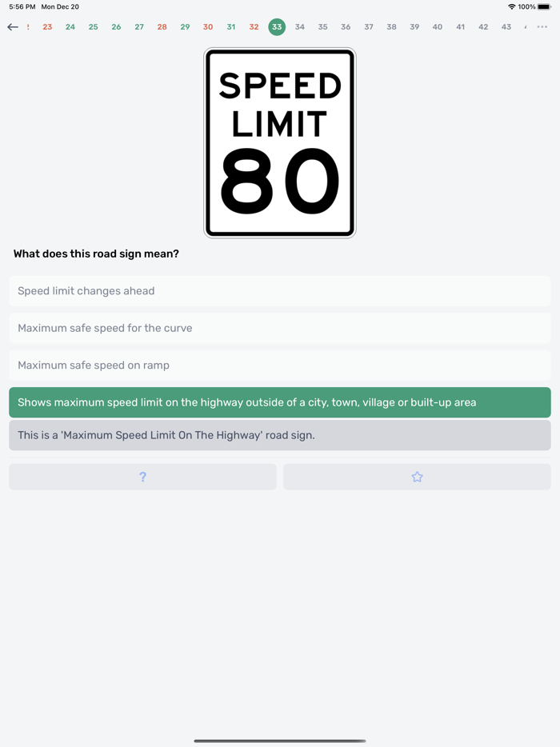Select answer 'Speed limit changes ahead'

(279, 290)
